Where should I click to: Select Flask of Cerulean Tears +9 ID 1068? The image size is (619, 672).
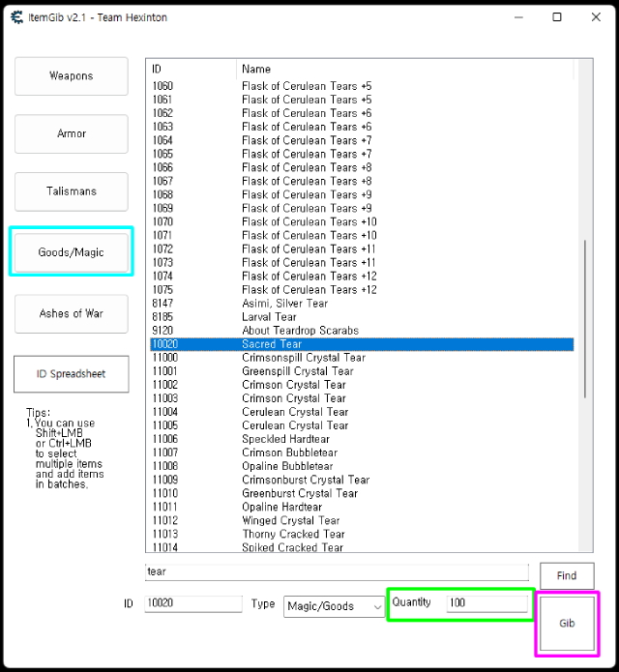(x=362, y=195)
